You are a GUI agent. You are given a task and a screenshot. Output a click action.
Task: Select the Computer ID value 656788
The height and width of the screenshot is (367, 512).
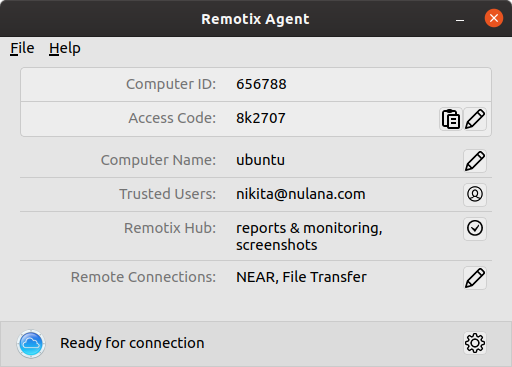coord(261,84)
